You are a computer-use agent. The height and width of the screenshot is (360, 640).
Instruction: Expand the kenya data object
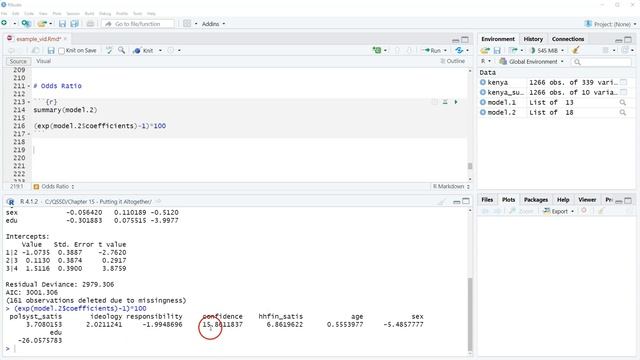(483, 82)
